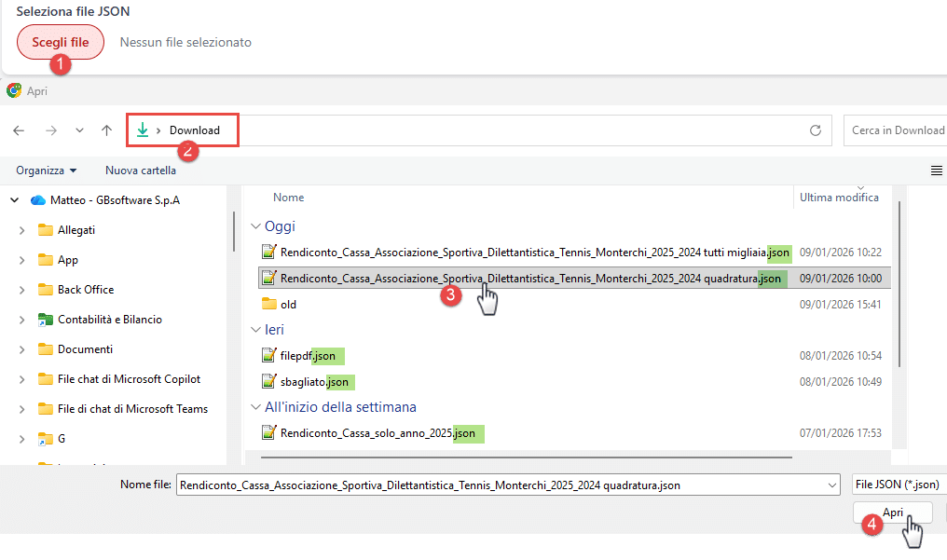Image resolution: width=947 pixels, height=560 pixels.
Task: Click the Cerca in Download search box
Action: point(896,130)
